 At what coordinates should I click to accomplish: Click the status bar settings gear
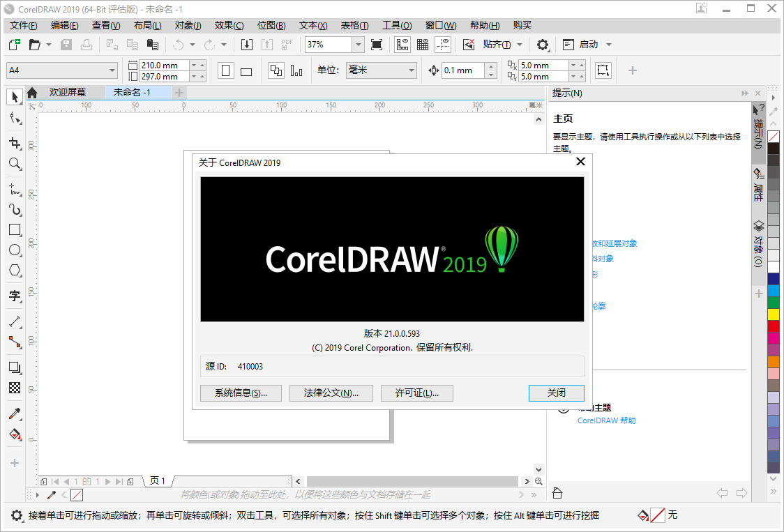click(x=17, y=515)
